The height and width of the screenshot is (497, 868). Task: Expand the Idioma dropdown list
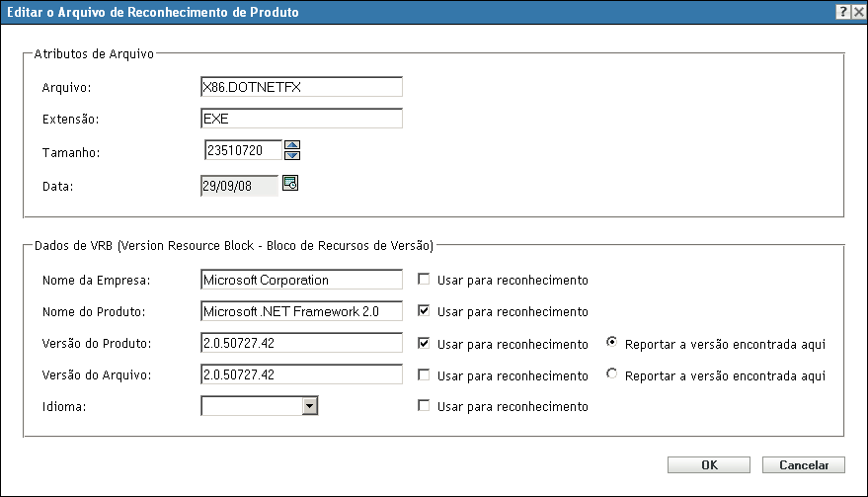pos(309,405)
